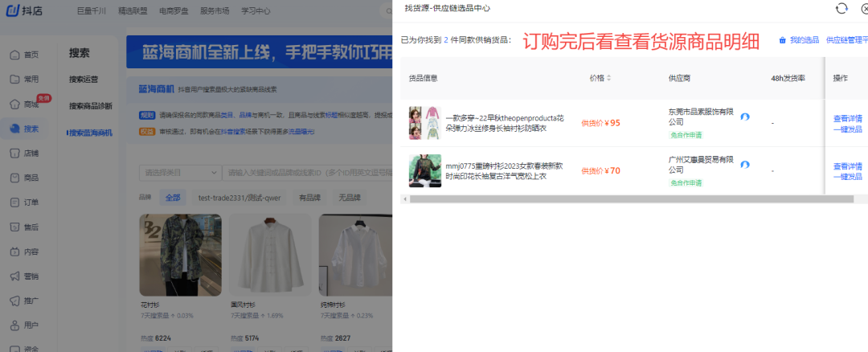Click 查看详情 for the ¥95 product
The height and width of the screenshot is (352, 868).
[x=847, y=119]
